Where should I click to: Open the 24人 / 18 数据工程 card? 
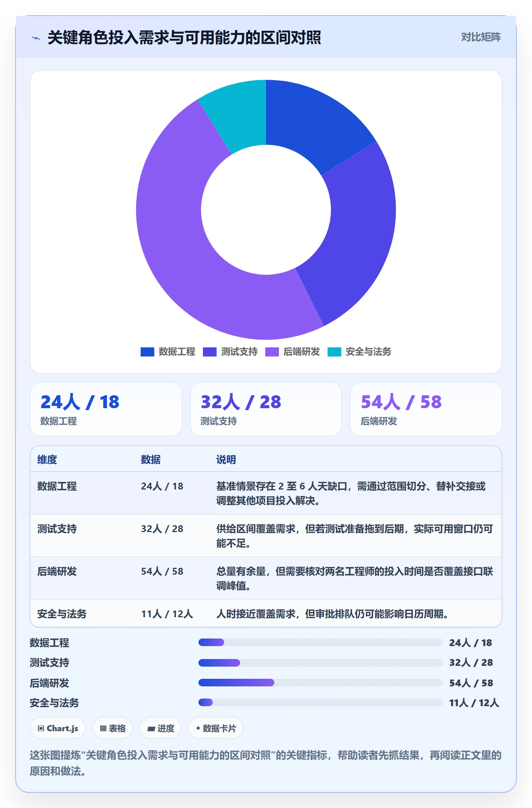[x=106, y=409]
